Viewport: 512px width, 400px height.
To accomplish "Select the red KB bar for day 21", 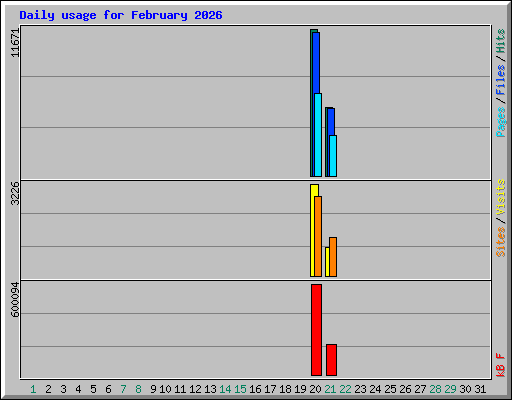I will click(331, 360).
